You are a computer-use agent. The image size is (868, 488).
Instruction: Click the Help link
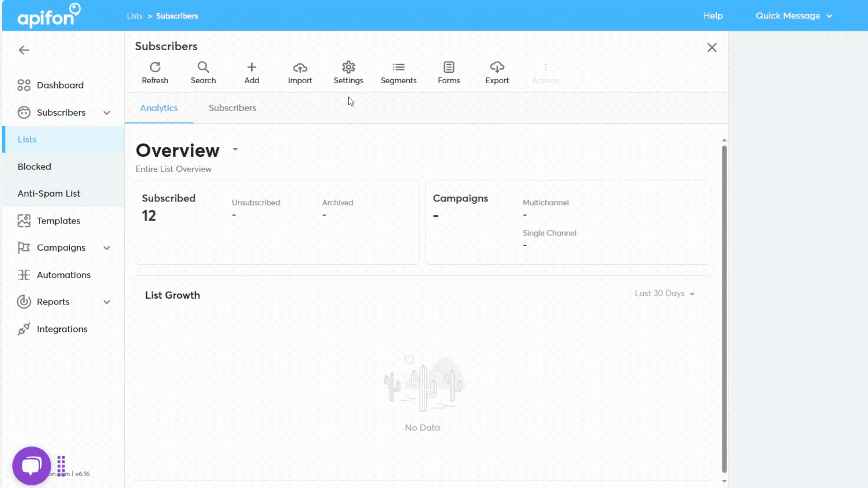[x=713, y=16]
